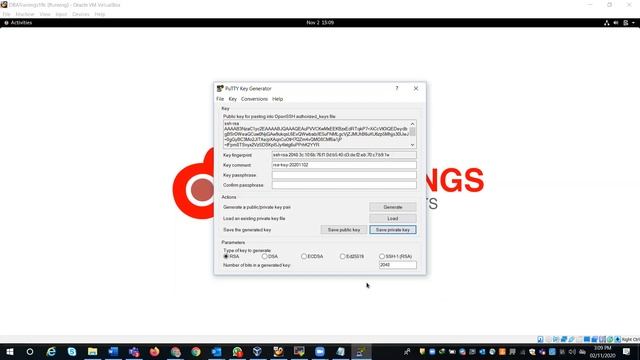
Task: Launch Internet Explorer from the taskbar
Action: click(51, 351)
